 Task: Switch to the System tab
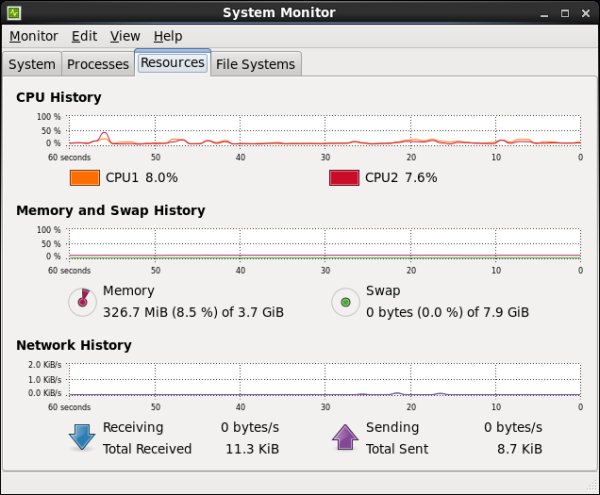point(32,64)
